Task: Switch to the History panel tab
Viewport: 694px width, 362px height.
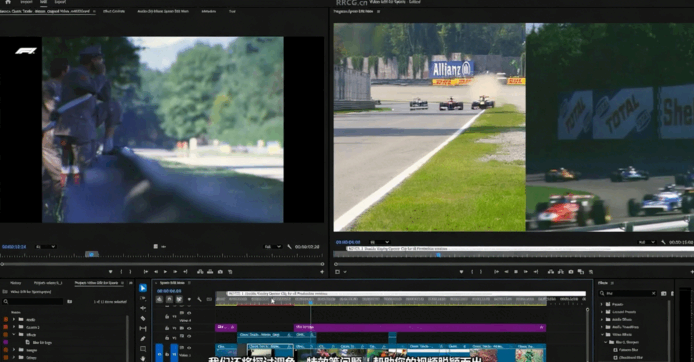Action: click(15, 283)
